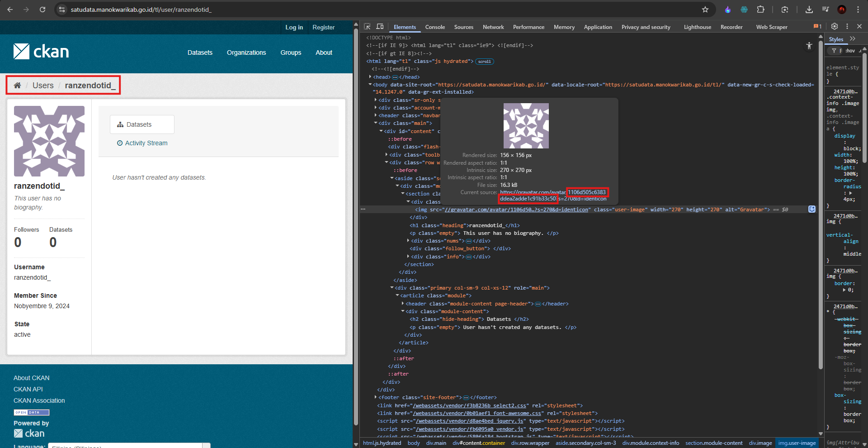
Task: Expand the head element node
Action: click(x=370, y=77)
